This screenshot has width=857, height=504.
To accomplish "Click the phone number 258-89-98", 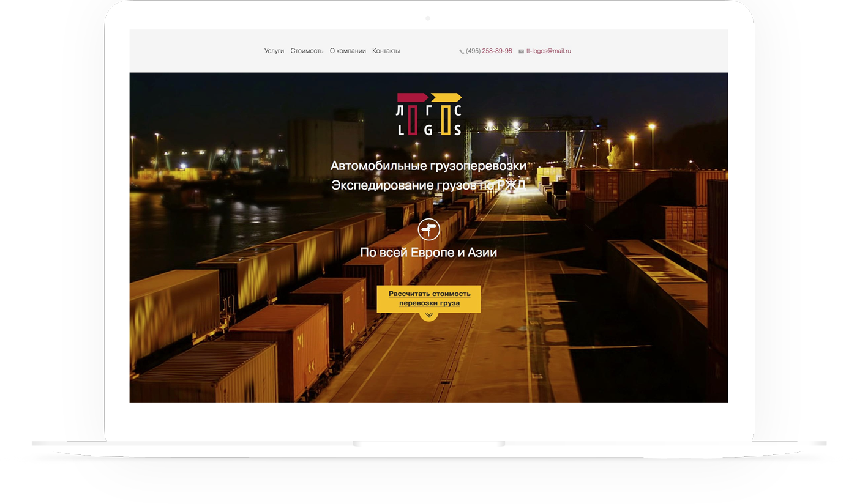I will point(497,51).
